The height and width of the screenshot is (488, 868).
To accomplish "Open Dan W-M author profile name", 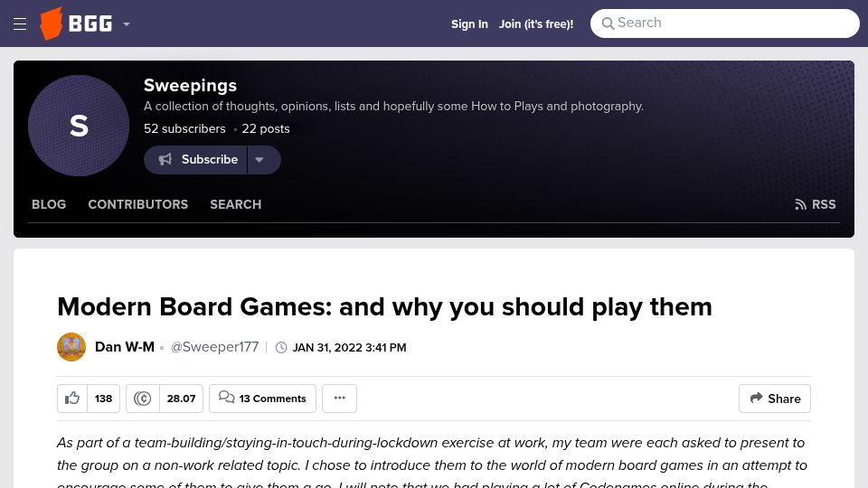I will click(x=125, y=347).
